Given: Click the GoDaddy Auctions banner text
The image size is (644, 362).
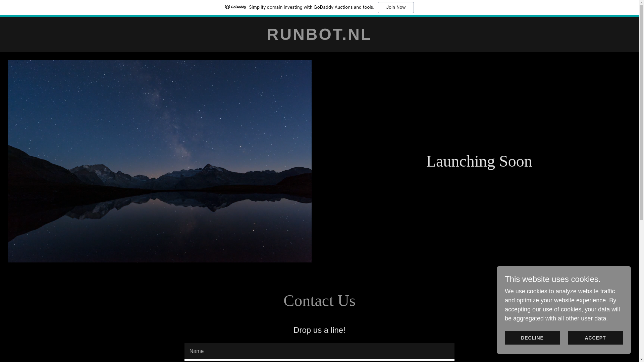Looking at the screenshot, I should tap(311, 7).
